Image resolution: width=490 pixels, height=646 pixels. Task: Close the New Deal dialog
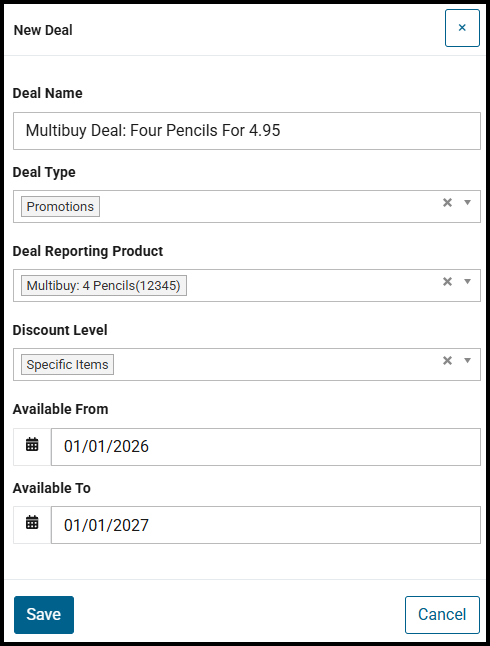[x=462, y=28]
